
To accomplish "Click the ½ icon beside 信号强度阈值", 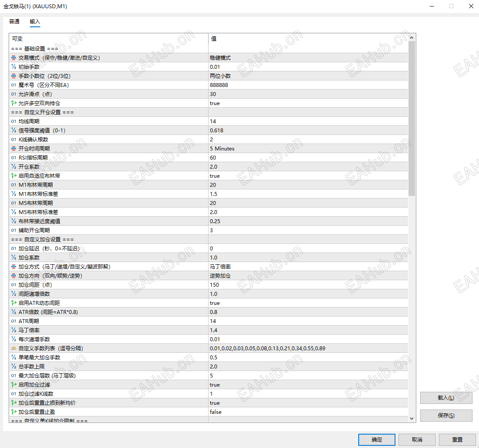I will [x=13, y=131].
